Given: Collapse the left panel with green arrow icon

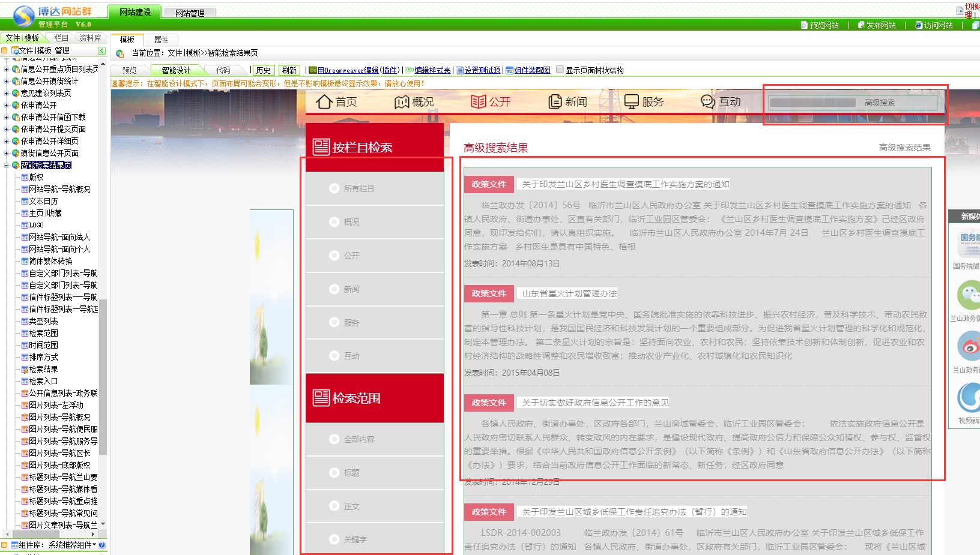Looking at the screenshot, I should click(101, 50).
